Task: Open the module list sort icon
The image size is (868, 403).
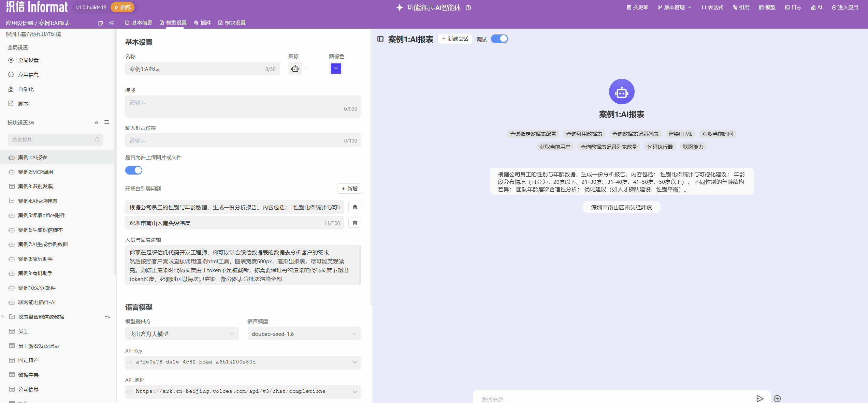Action: [x=107, y=122]
